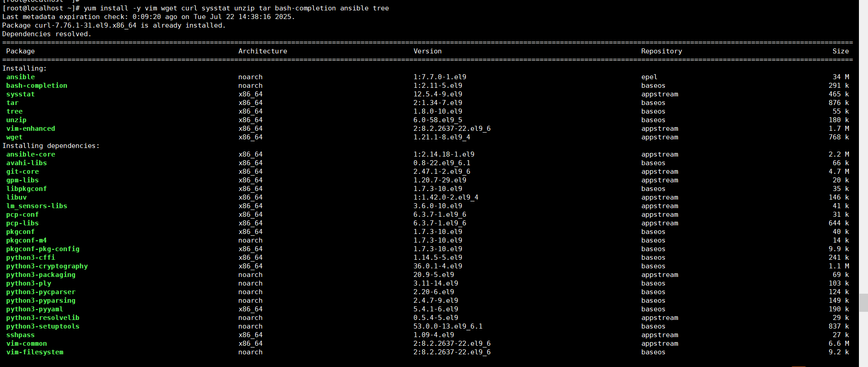868x367 pixels.
Task: Select the 'bash-completion' package name
Action: pos(37,86)
